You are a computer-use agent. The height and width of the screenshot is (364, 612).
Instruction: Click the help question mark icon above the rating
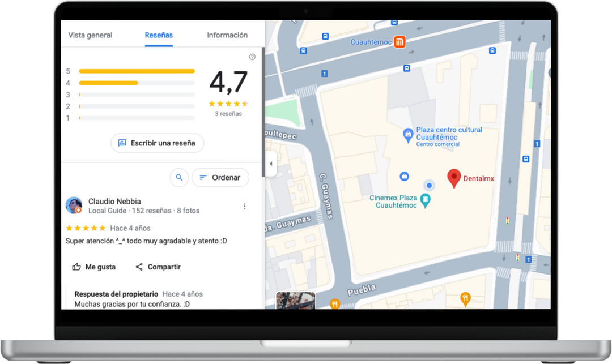point(253,57)
